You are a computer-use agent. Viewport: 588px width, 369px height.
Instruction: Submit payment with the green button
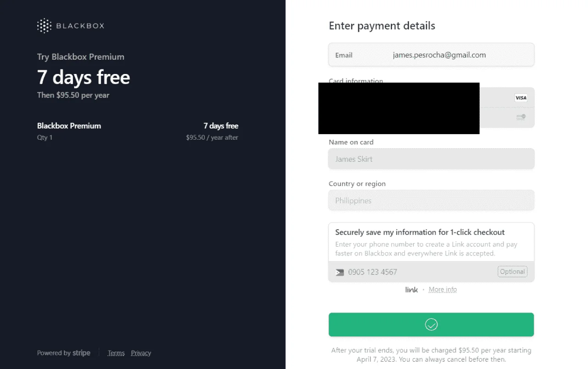pos(431,324)
